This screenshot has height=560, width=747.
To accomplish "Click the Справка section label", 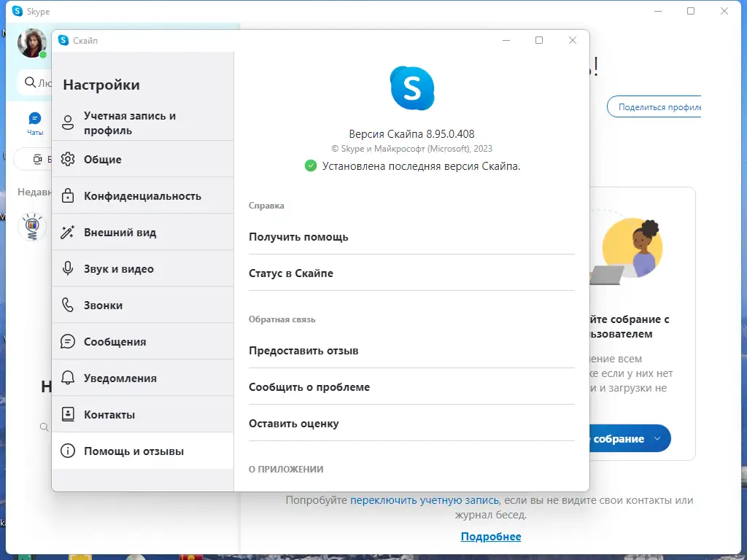I will click(x=266, y=205).
